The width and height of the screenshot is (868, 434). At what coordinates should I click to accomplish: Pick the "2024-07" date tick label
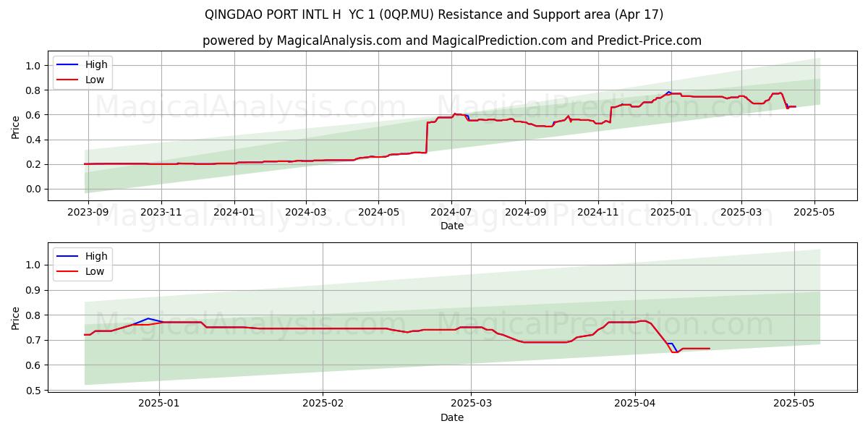[x=451, y=212]
